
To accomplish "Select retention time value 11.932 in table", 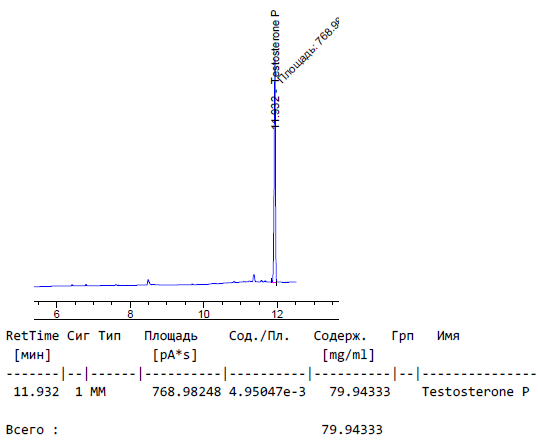I will point(36,392).
